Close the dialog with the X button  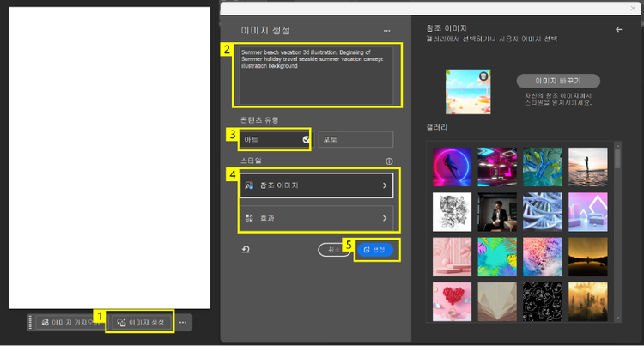pyautogui.click(x=634, y=9)
